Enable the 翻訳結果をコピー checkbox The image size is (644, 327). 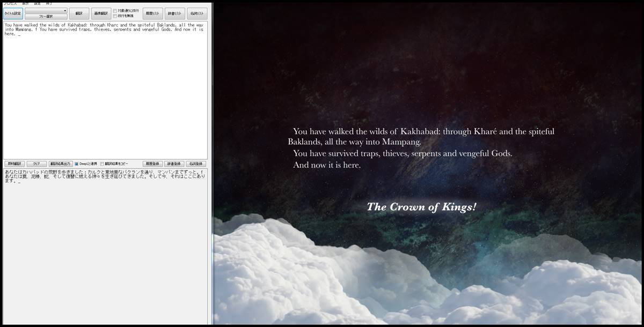pyautogui.click(x=103, y=163)
